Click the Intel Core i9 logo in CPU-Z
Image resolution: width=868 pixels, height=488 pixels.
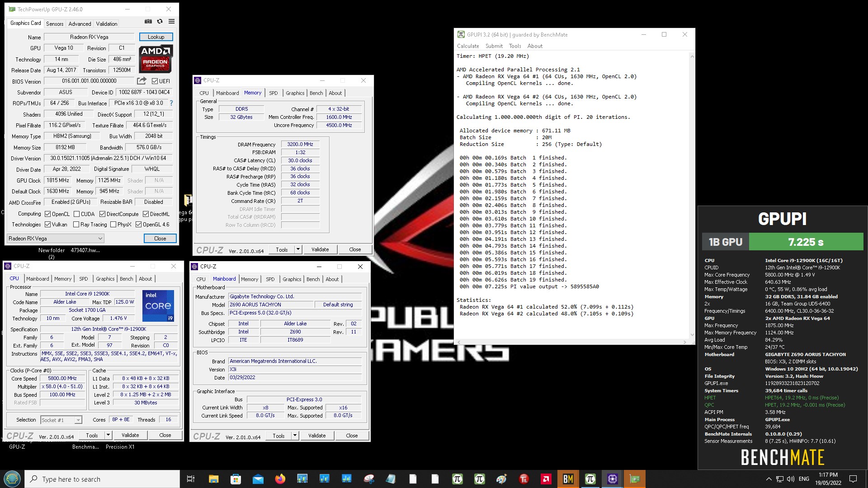[158, 306]
